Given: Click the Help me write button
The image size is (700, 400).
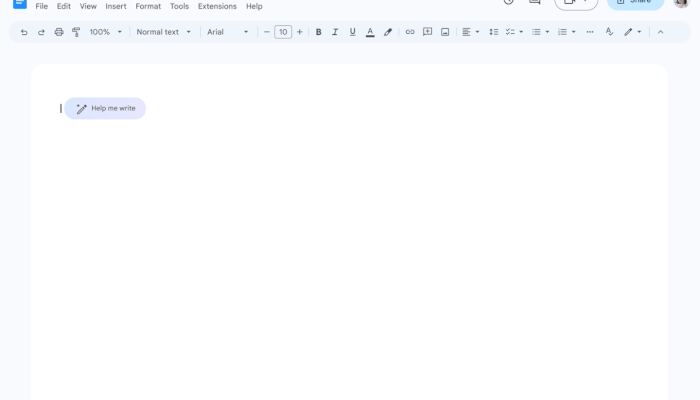Looking at the screenshot, I should (x=105, y=108).
